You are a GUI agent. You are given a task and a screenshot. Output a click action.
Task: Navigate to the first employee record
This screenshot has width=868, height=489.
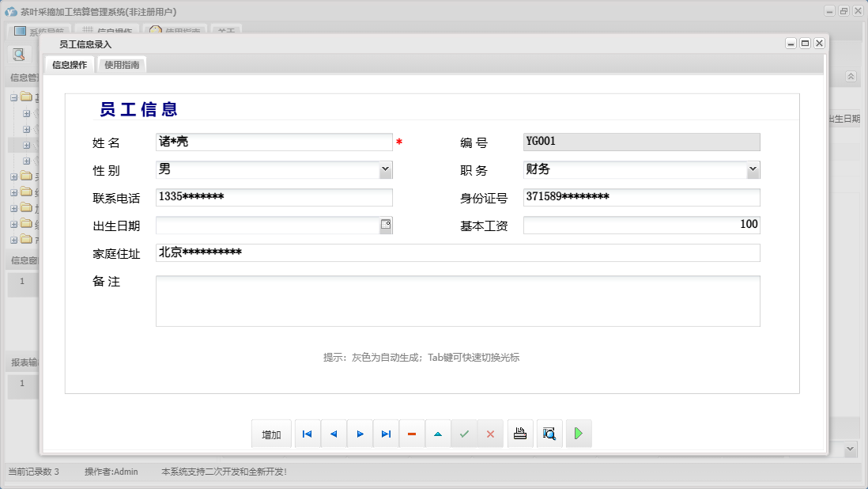(307, 434)
